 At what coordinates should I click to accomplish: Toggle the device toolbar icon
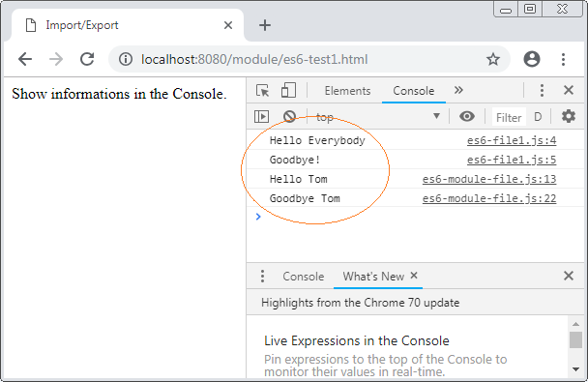click(288, 90)
